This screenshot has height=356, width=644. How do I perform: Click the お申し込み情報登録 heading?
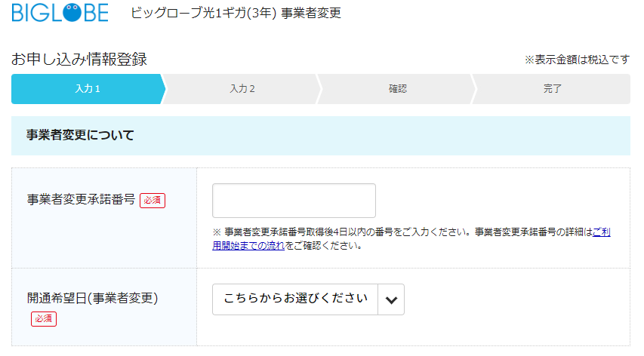(79, 60)
